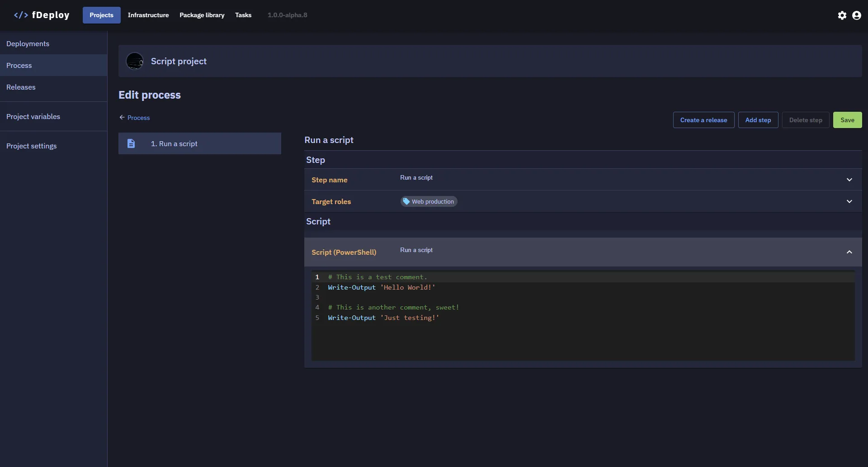Click the Step name label
The width and height of the screenshot is (868, 467).
click(x=329, y=180)
